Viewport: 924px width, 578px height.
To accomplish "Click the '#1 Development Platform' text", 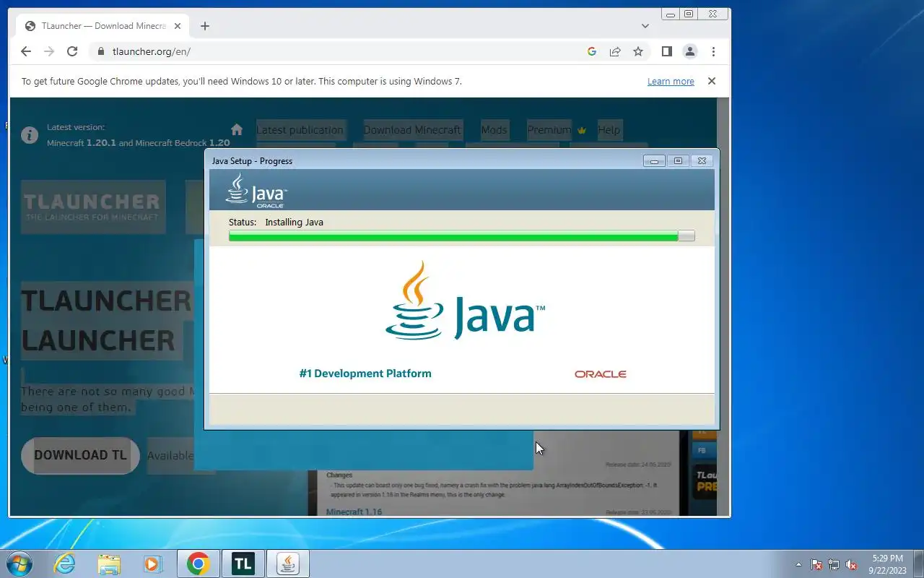I will coord(365,374).
